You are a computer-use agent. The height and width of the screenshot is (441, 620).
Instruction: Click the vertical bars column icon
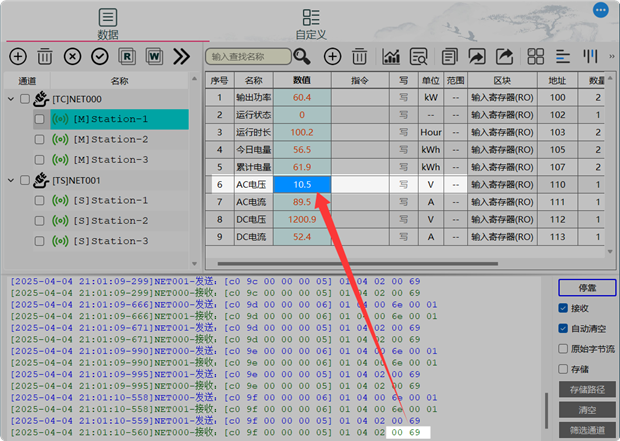[x=590, y=57]
